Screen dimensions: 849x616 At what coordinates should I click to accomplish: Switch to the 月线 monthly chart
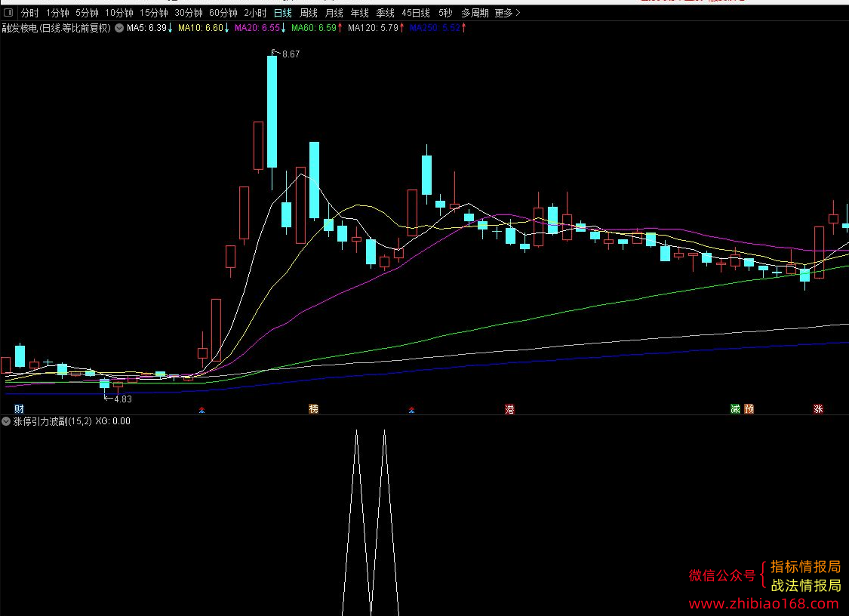[x=334, y=13]
